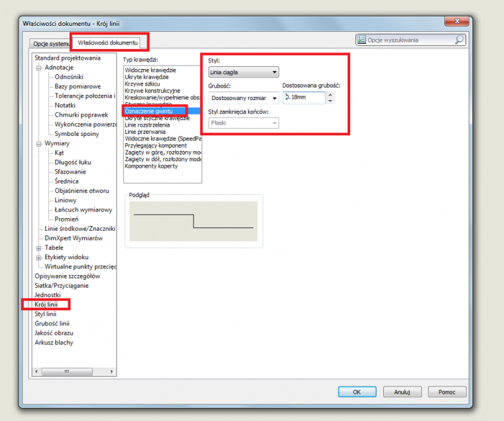504x421 pixels.
Task: Select Siatka/Przyciąganie in the tree
Action: pos(62,285)
